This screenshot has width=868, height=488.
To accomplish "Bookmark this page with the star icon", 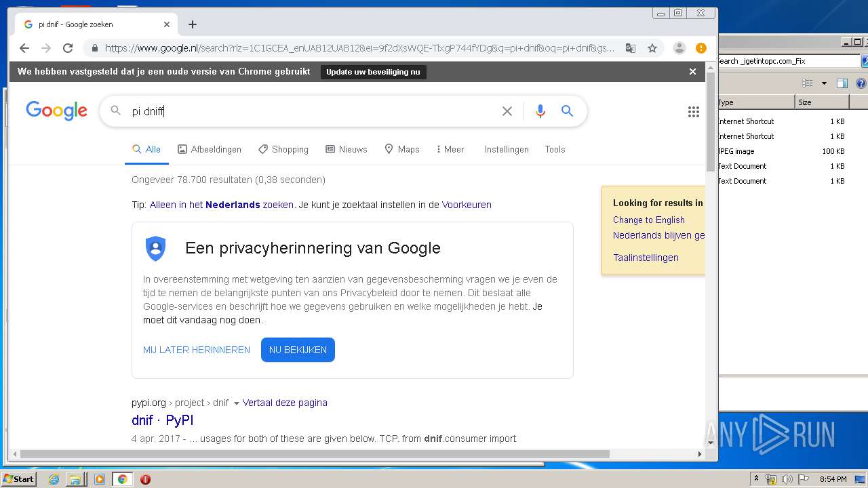I will 652,48.
